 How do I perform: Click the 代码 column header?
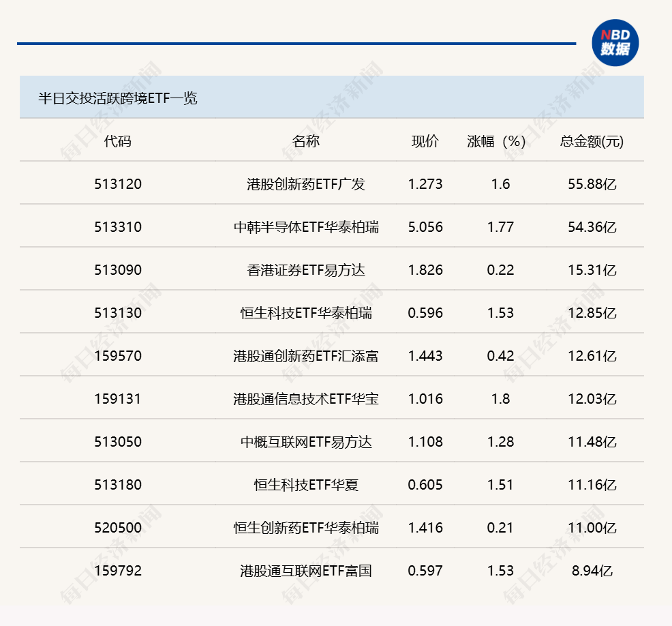(x=117, y=141)
